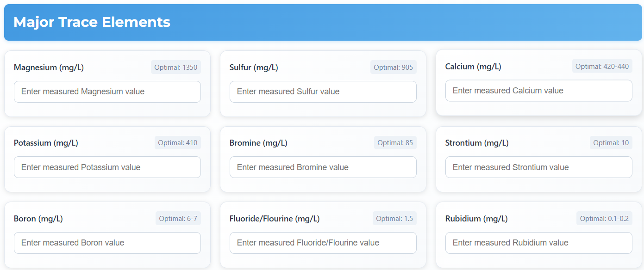Click the Magnesium 'Optimal: 1350' badge

(175, 67)
